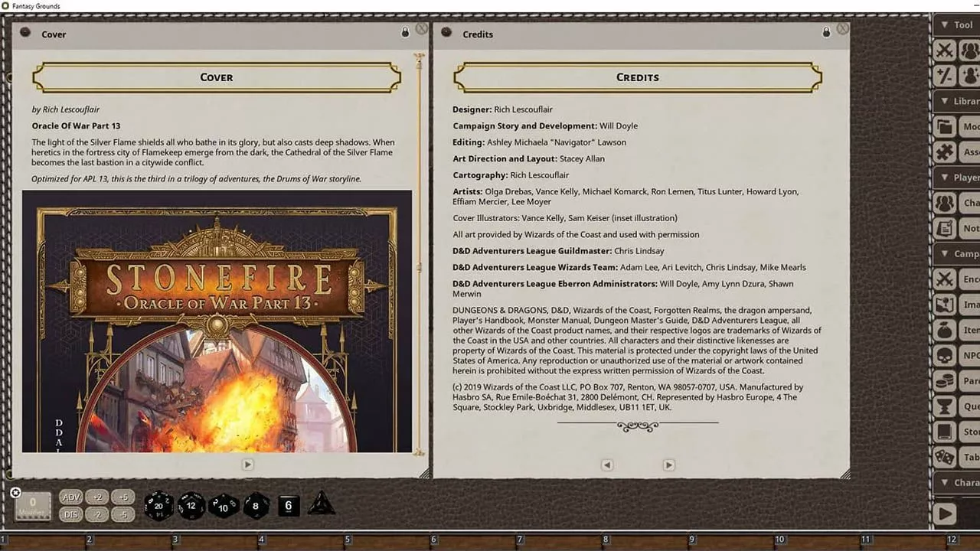Open Items bag in Campaign sidebar
The height and width of the screenshot is (551, 980).
[x=957, y=330]
